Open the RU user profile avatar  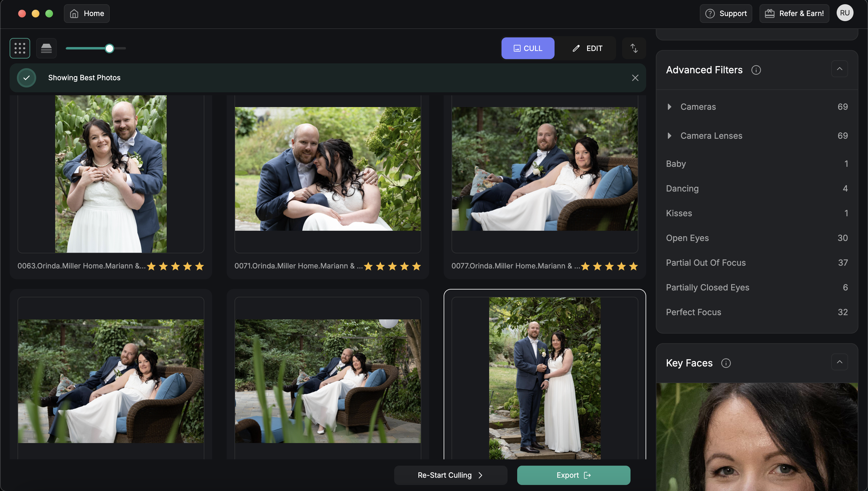click(x=845, y=13)
